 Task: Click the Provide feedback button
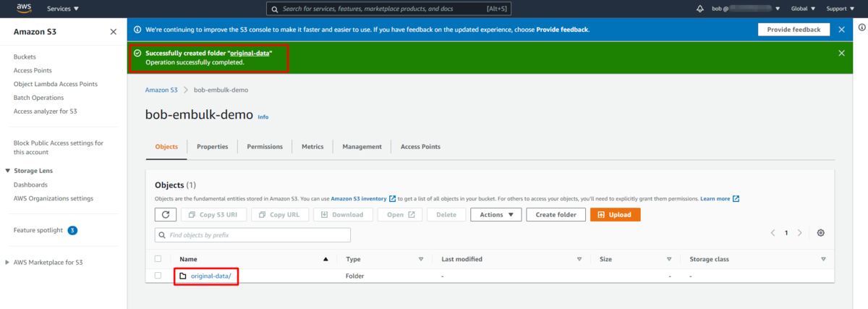click(793, 30)
